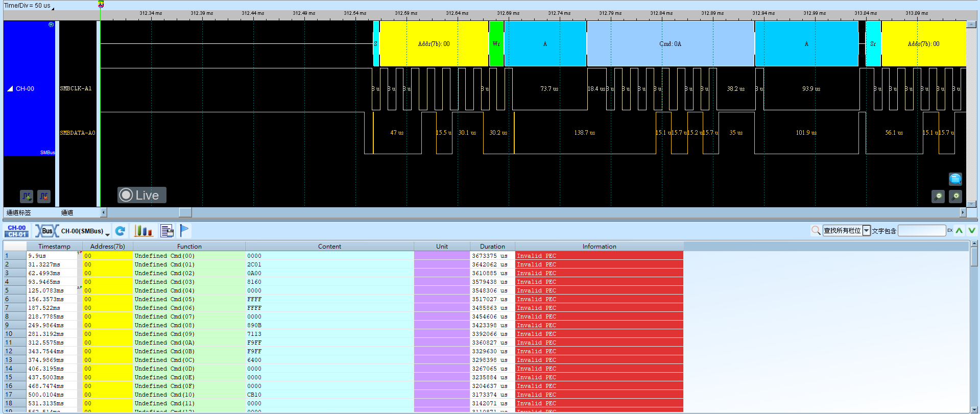980x414 pixels.
Task: Click the search magnifier icon
Action: (x=816, y=231)
